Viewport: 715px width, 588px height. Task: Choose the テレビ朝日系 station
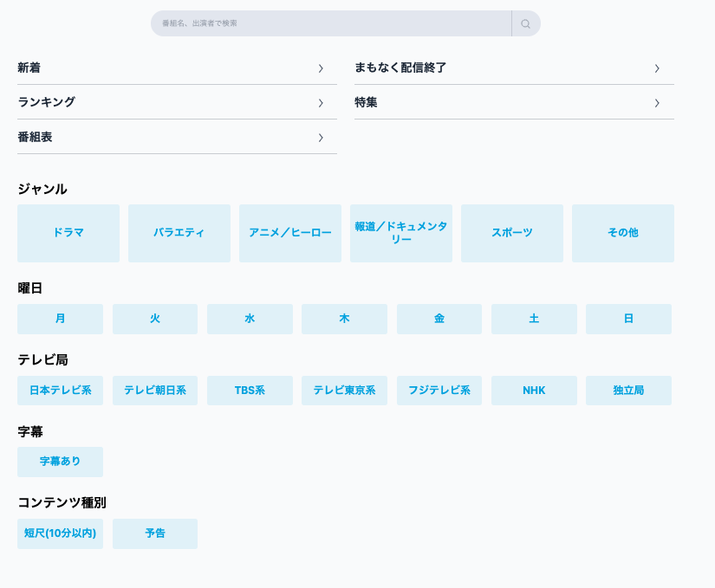[x=155, y=391]
